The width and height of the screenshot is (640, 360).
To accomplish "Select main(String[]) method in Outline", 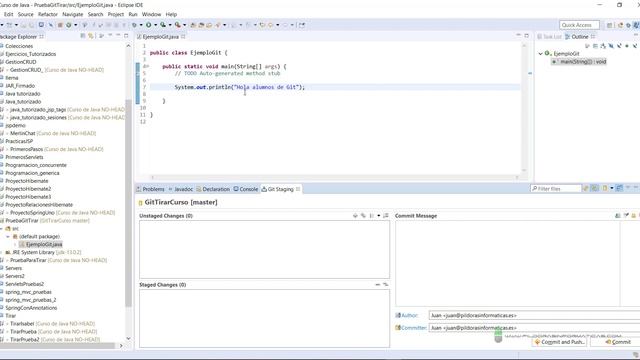I will click(579, 62).
